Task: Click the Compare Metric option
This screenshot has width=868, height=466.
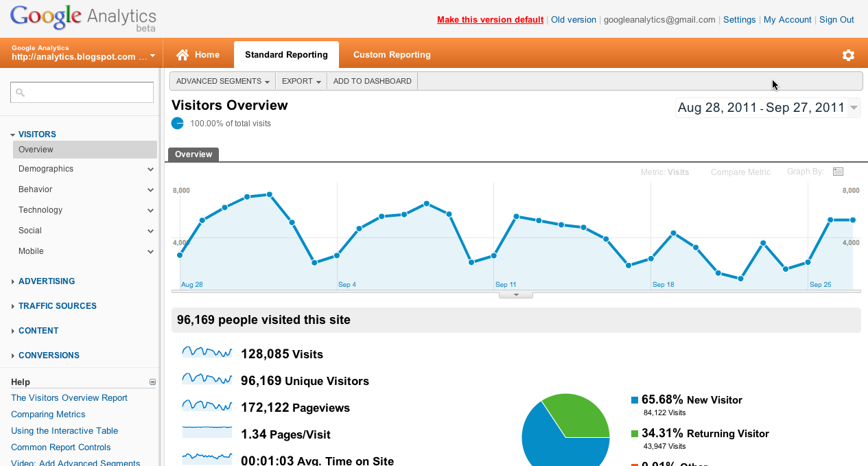Action: pyautogui.click(x=740, y=172)
